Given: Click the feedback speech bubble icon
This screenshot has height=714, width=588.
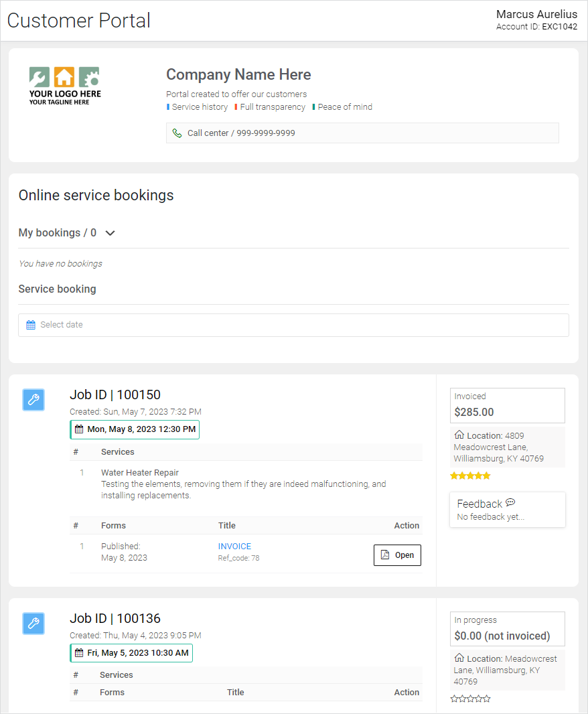Looking at the screenshot, I should coord(510,503).
